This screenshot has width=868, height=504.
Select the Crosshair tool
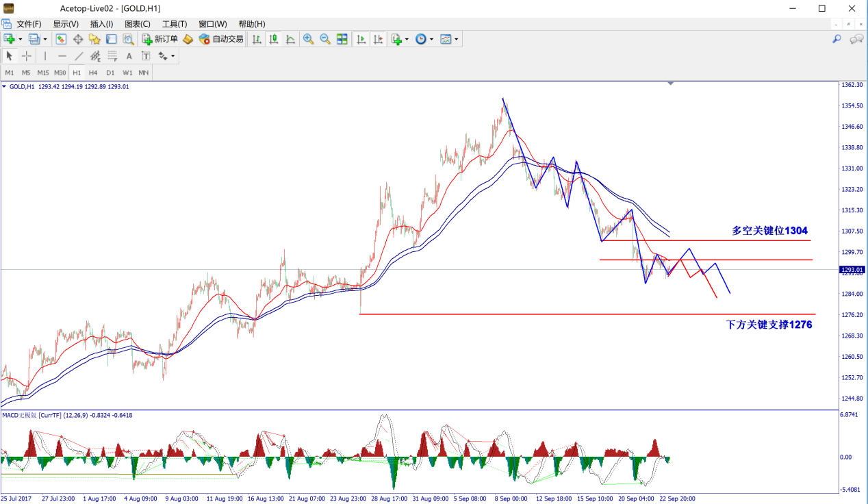coord(26,56)
